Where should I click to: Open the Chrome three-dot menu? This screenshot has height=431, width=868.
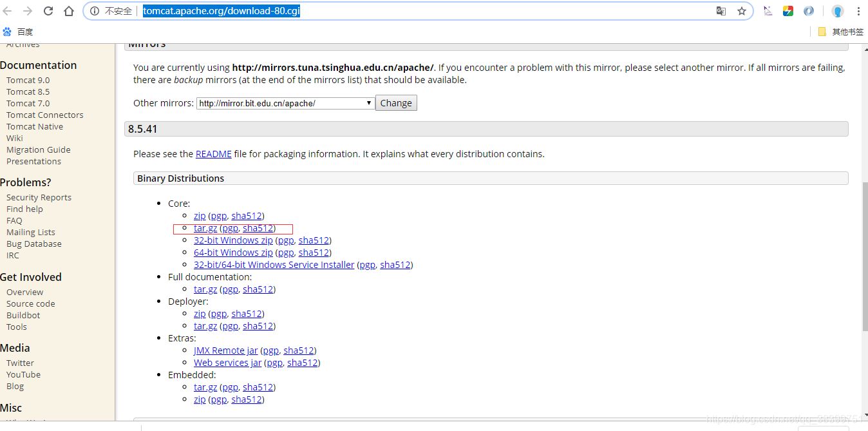858,11
